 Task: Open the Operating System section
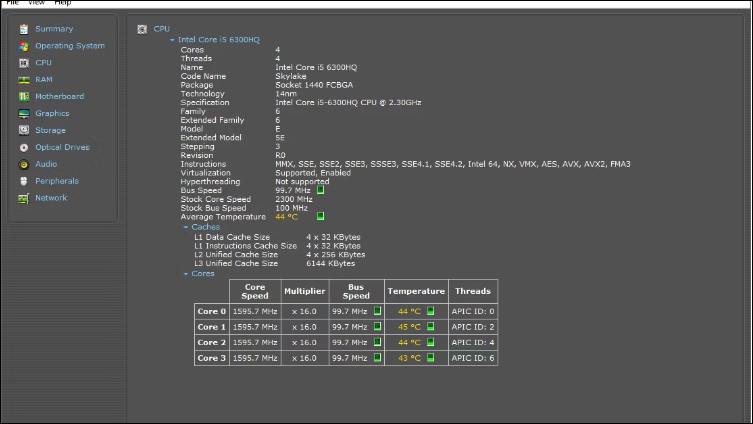[x=70, y=46]
